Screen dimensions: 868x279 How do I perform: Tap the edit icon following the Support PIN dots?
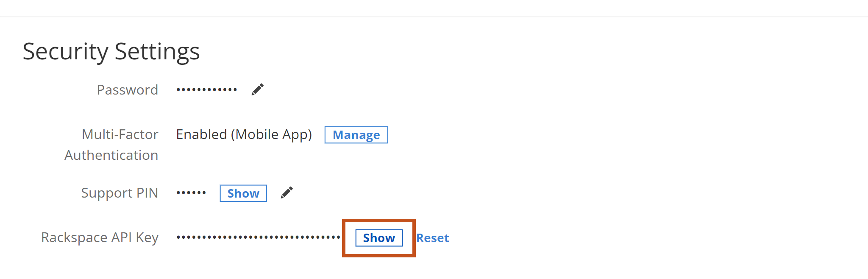(287, 193)
